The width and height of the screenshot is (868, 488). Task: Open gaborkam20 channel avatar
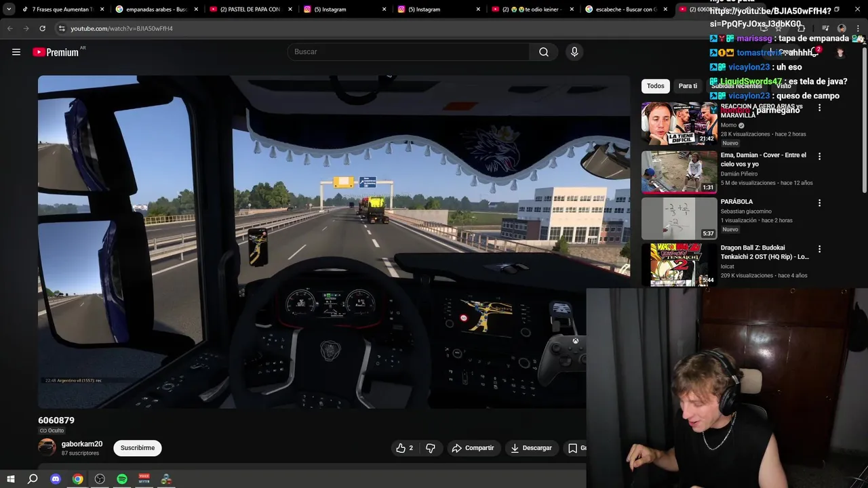pos(47,448)
